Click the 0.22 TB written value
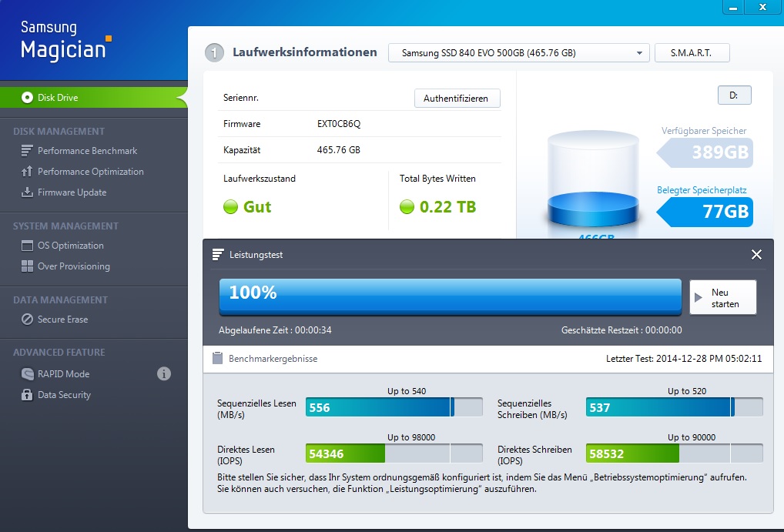The height and width of the screenshot is (532, 784). [447, 207]
